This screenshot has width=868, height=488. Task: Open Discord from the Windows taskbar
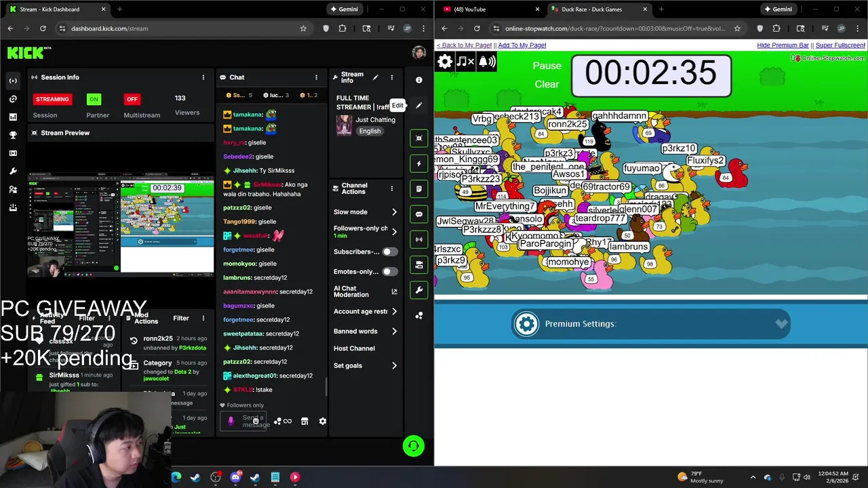(235, 477)
